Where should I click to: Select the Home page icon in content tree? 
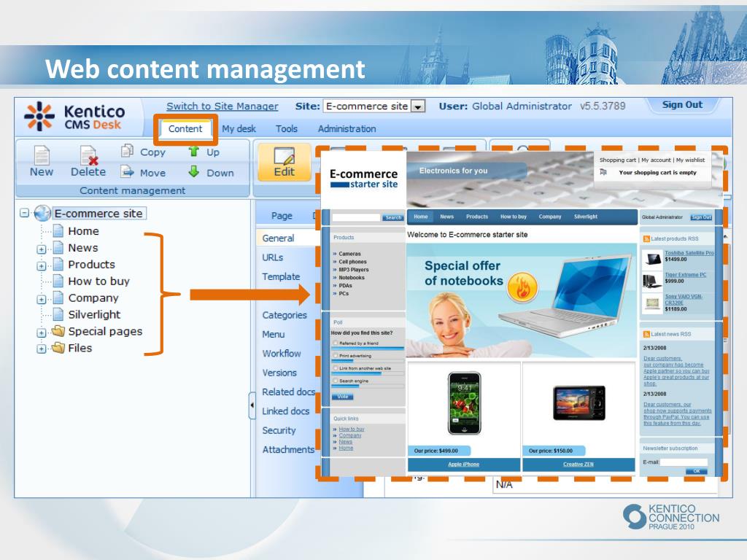coord(58,231)
